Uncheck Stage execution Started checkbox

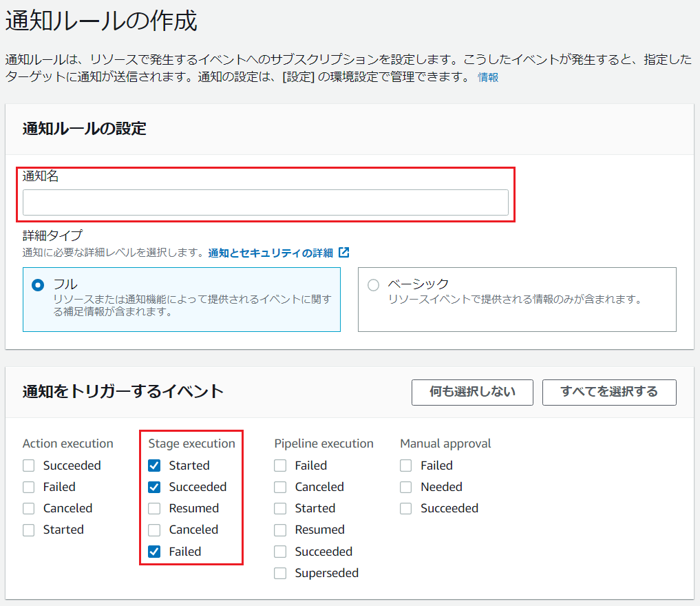[x=154, y=466]
